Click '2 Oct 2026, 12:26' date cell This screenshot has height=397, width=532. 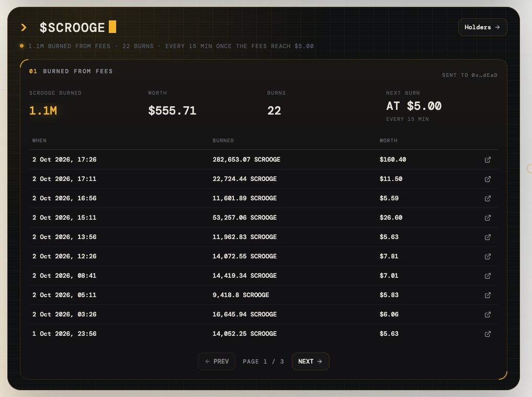(x=64, y=256)
